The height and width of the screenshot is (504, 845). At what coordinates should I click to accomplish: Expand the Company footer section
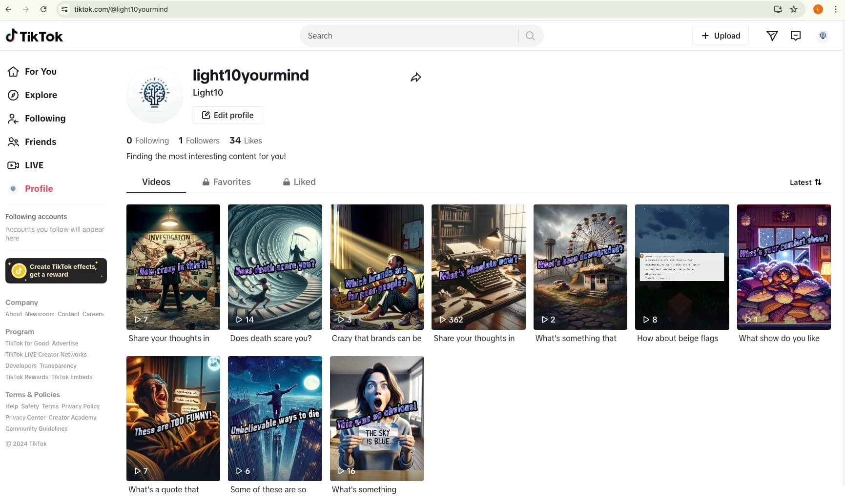click(21, 302)
